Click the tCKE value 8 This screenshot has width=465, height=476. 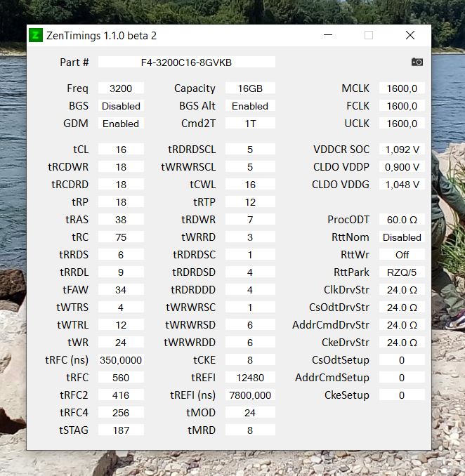click(250, 360)
